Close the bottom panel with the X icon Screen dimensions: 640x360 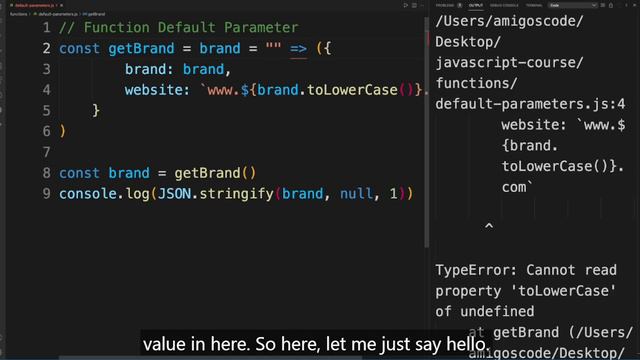pos(635,5)
